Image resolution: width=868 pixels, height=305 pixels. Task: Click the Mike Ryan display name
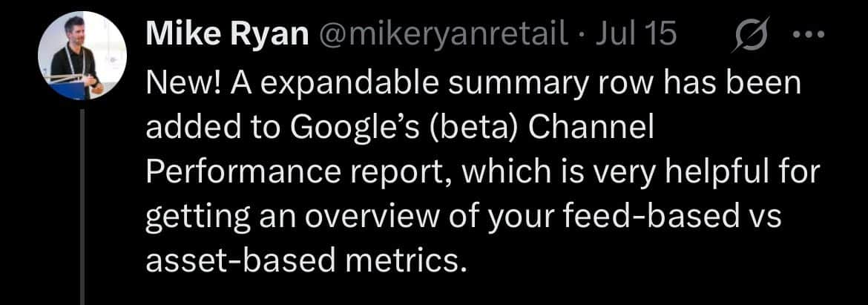(226, 35)
